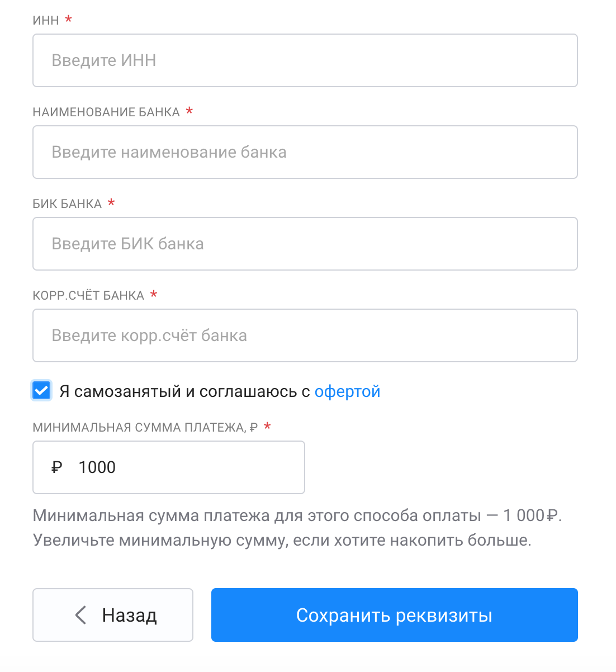Open the оферта link

click(x=347, y=391)
